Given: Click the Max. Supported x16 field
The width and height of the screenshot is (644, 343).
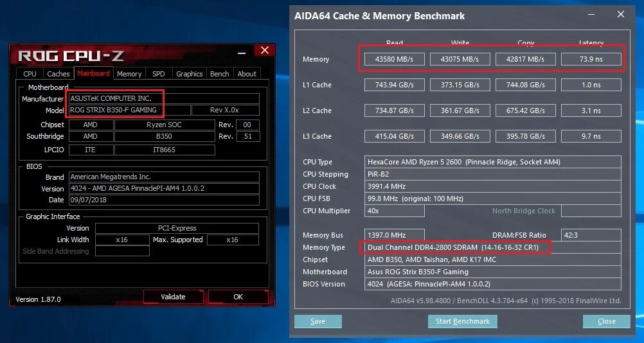Looking at the screenshot, I should coord(233,240).
